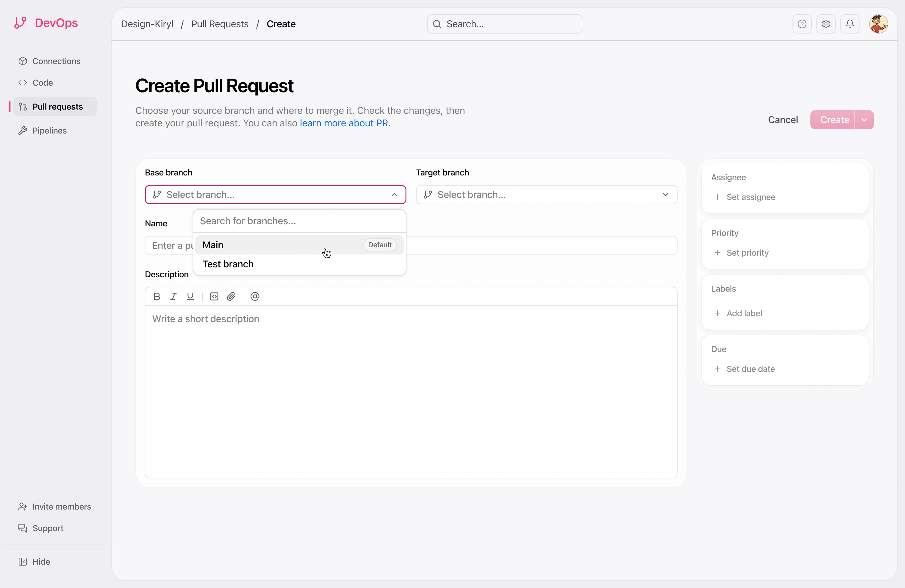Screen dimensions: 905x588
Task: Apply underline formatting in description
Action: click(x=190, y=296)
